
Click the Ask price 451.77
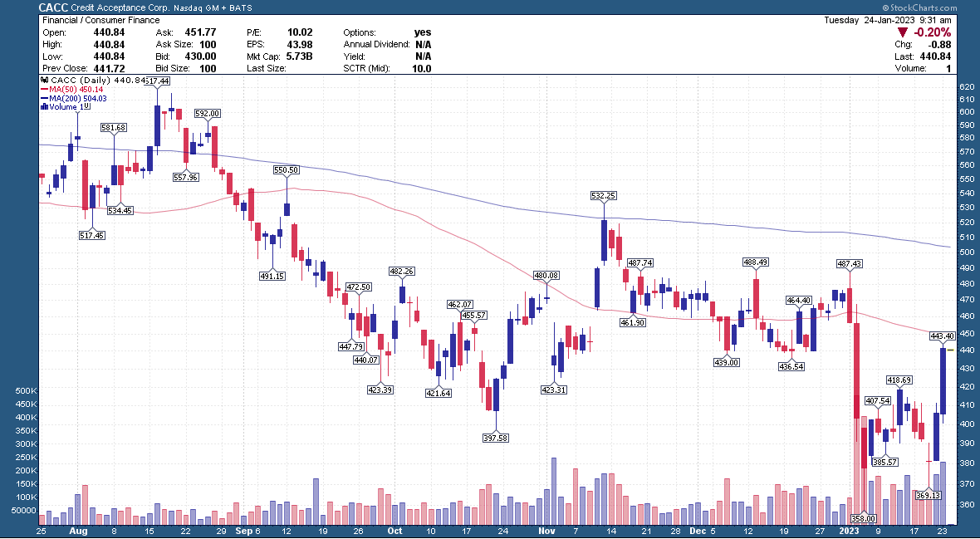pyautogui.click(x=200, y=32)
